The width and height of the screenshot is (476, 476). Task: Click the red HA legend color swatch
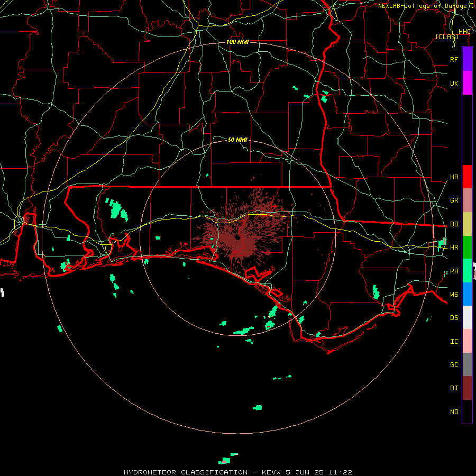[467, 177]
